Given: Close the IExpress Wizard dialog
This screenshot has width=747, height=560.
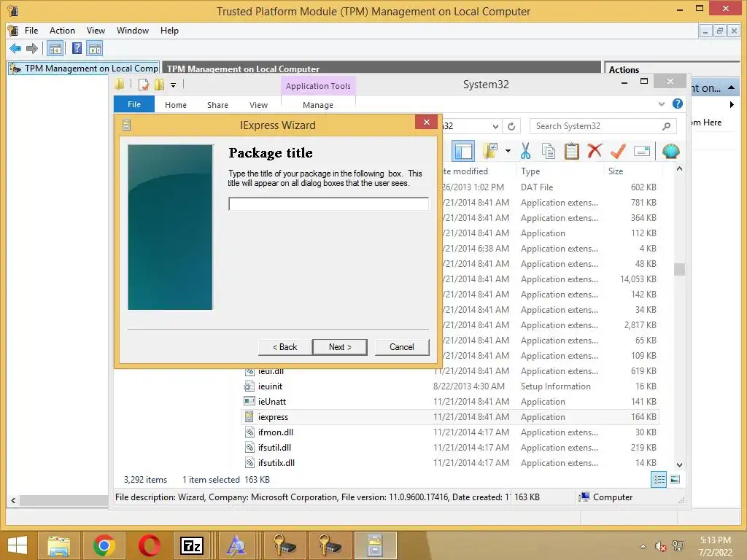Looking at the screenshot, I should tap(426, 122).
